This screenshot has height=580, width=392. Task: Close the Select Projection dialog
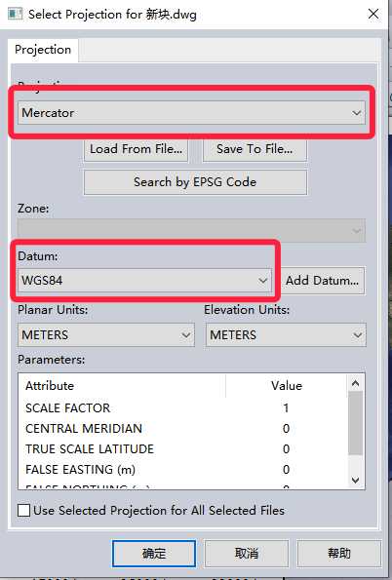click(x=373, y=14)
